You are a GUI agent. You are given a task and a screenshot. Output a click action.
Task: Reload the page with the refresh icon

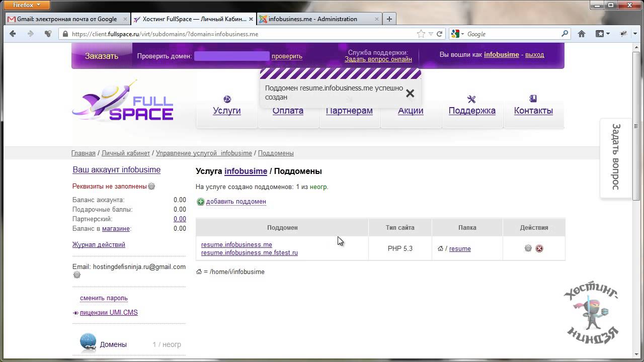tap(439, 34)
